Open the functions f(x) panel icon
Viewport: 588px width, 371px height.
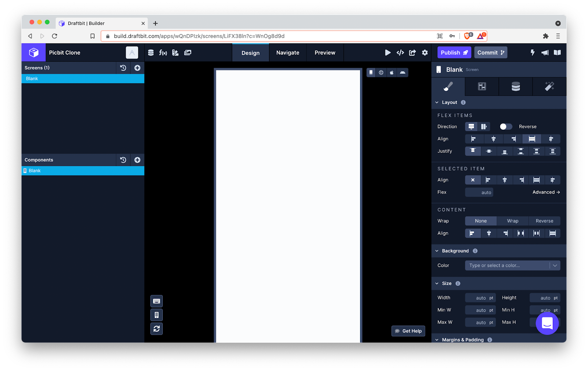click(x=163, y=52)
